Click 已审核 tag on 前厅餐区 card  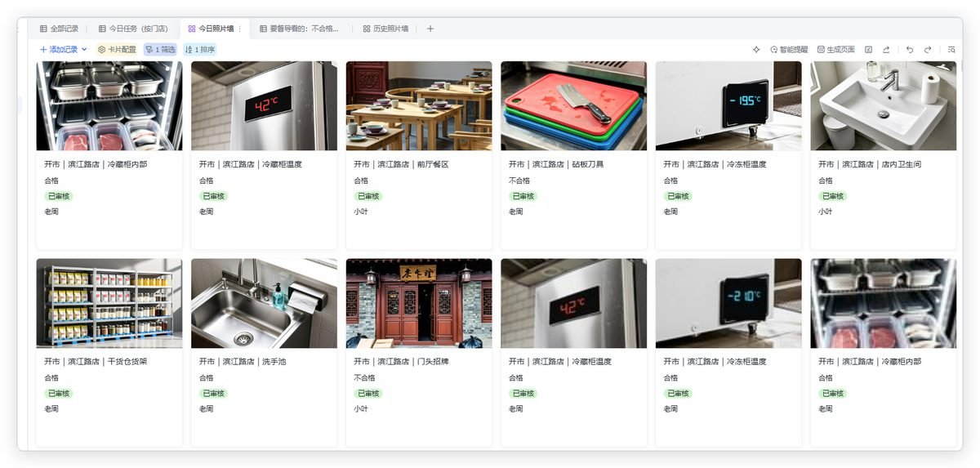click(x=368, y=196)
